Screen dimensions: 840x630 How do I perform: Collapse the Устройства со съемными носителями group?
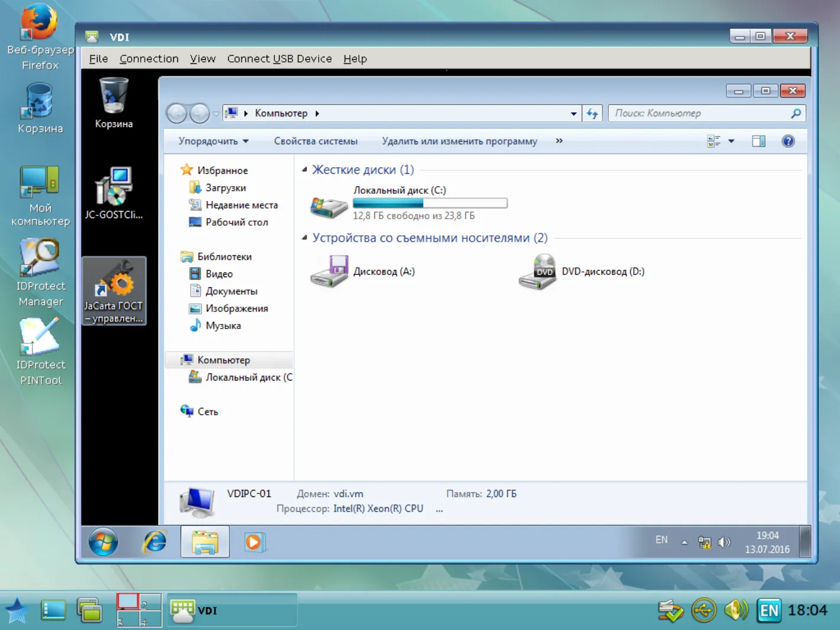point(304,238)
